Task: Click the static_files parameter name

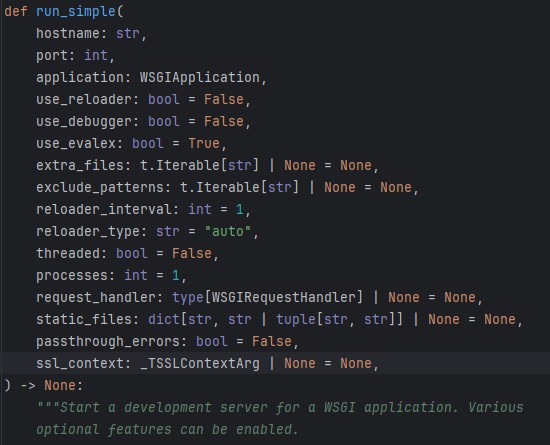Action: pos(84,319)
